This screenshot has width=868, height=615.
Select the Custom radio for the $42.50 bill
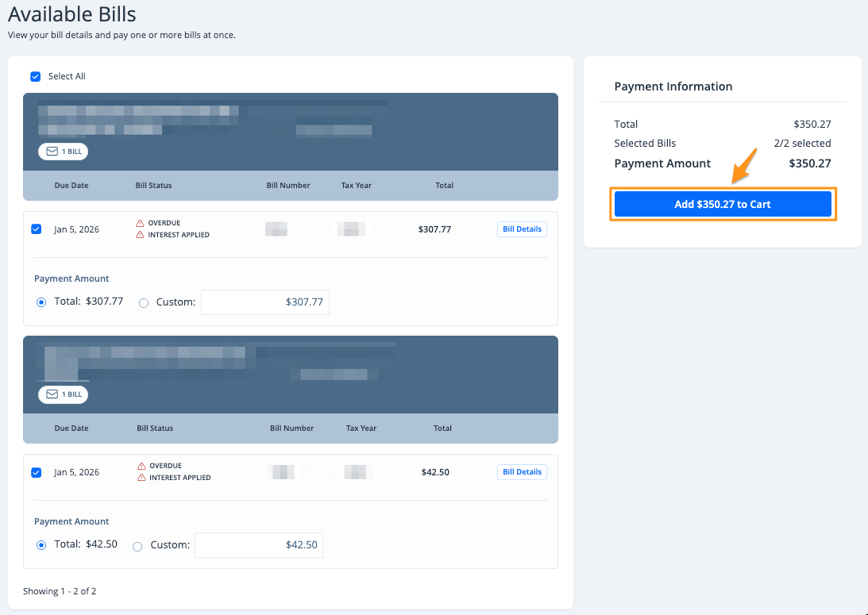pos(137,546)
